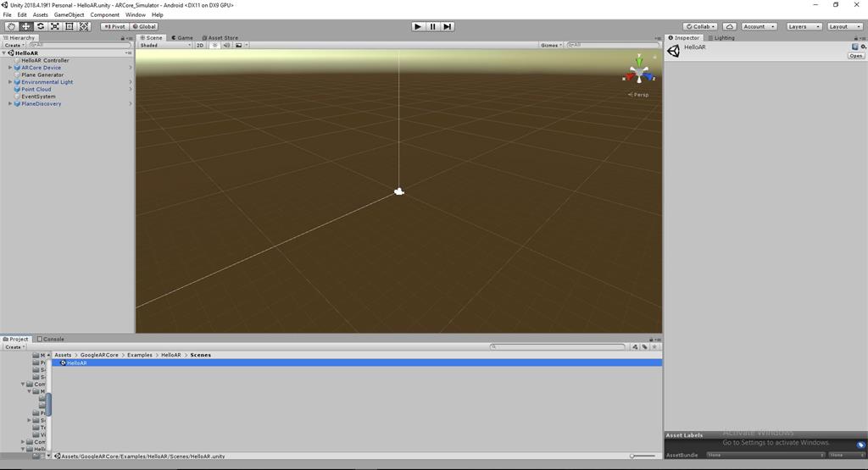Open the GameObject menu

69,15
